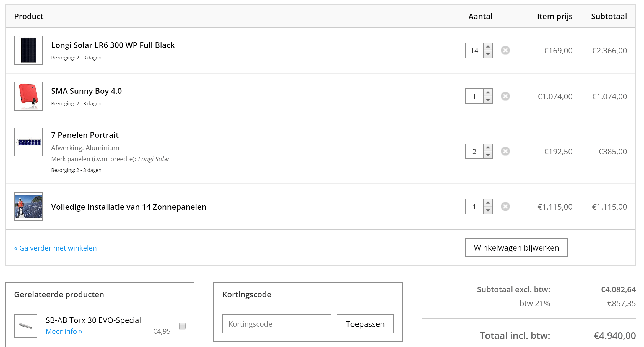Select the €2.366,00 subtotal value
Viewport: 644px width, 347px height.
(609, 51)
